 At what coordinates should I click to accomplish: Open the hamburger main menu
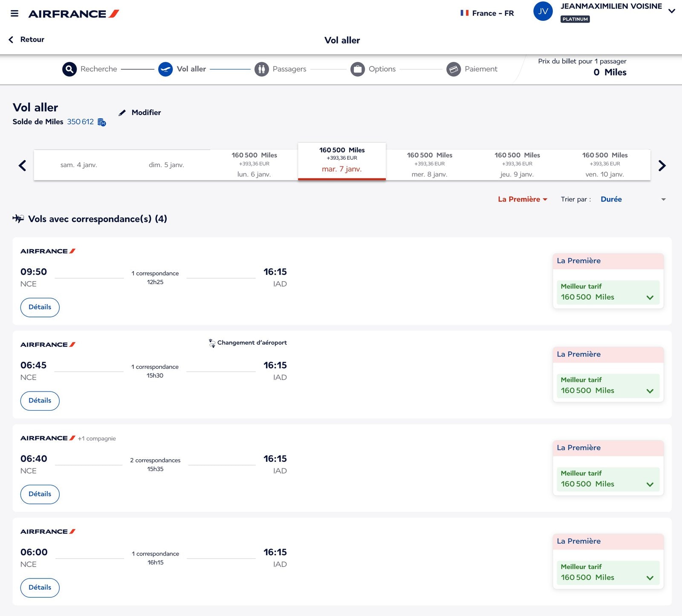click(14, 14)
